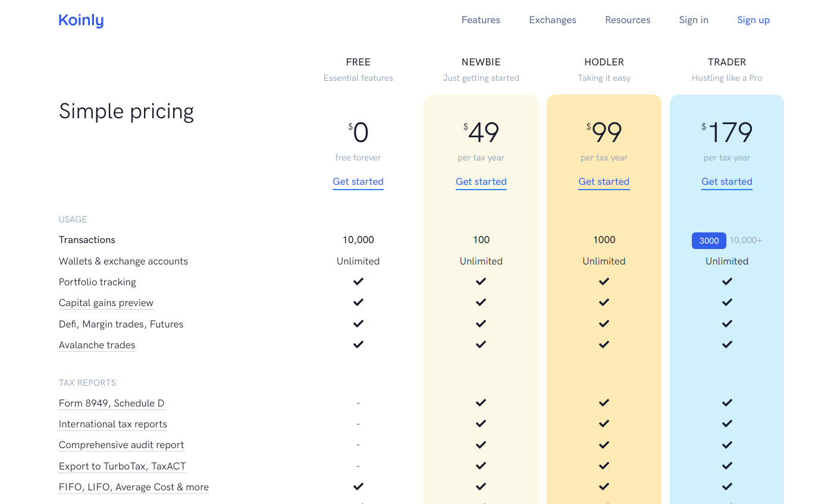Click FIFO, LIFO, Average Cost label
This screenshot has width=837, height=504.
coord(134,487)
